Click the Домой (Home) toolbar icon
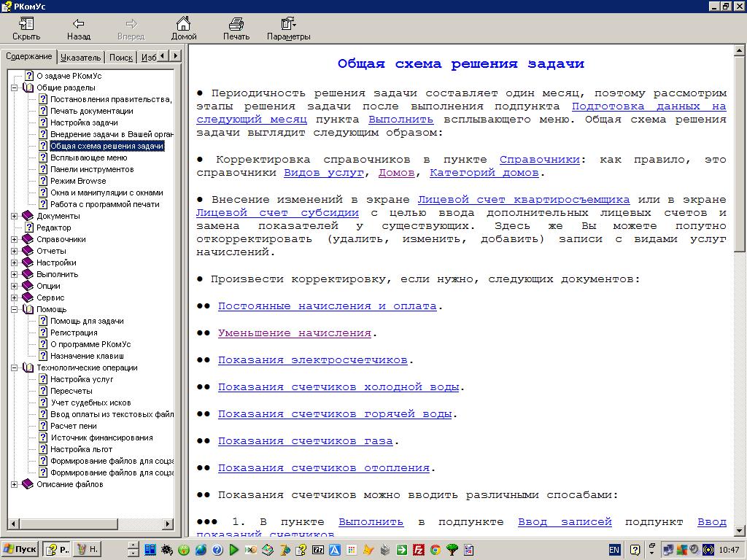 184,25
